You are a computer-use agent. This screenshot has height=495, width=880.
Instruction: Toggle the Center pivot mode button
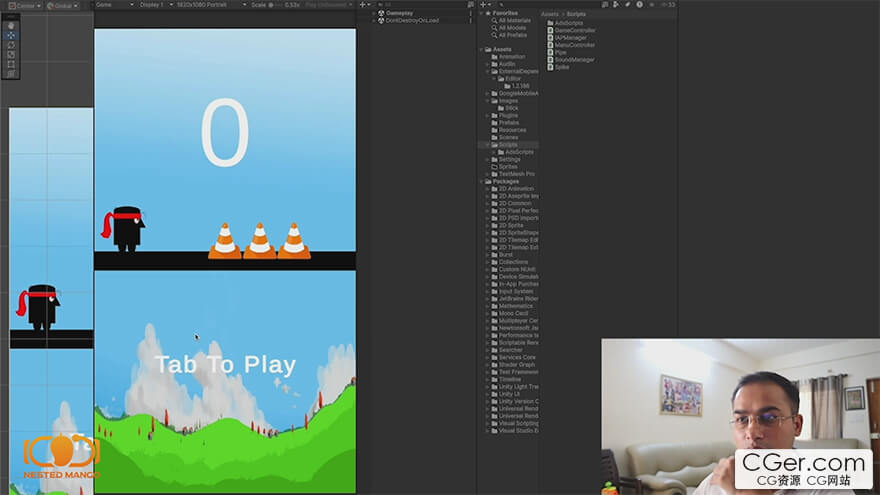(22, 5)
